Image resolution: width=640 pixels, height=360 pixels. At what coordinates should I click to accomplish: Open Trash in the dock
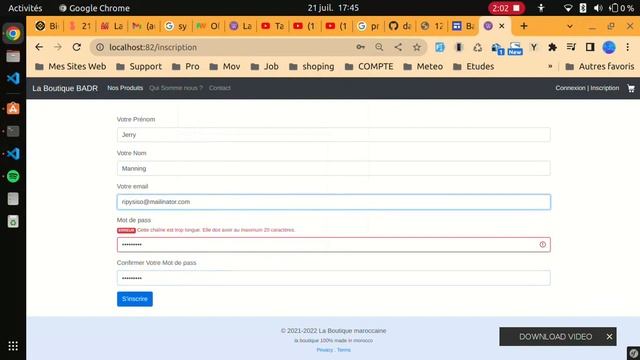tap(13, 222)
